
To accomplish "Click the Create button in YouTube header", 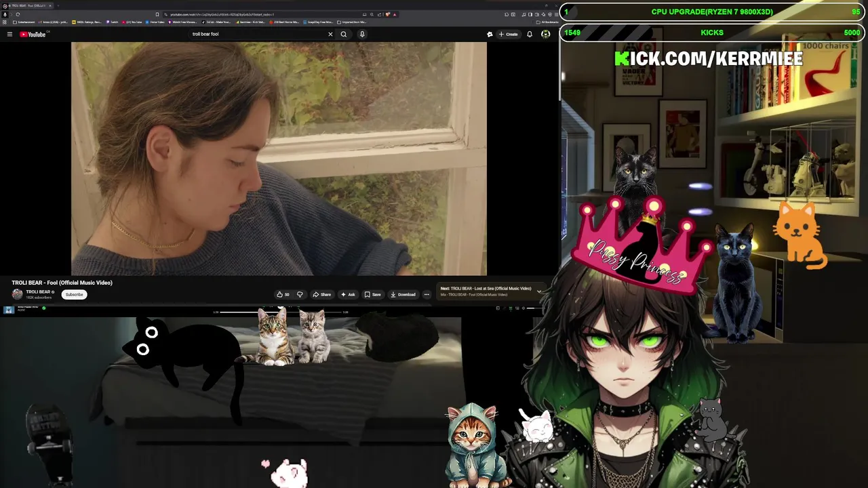I will (x=509, y=34).
